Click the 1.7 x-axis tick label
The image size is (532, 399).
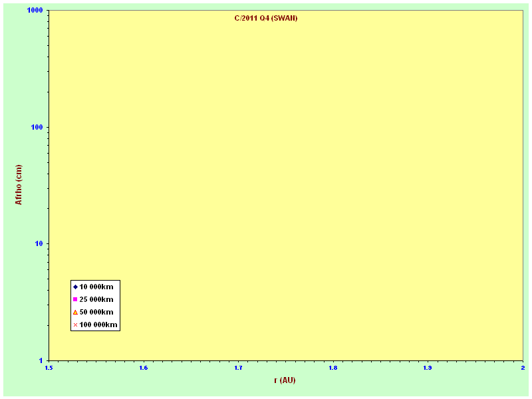238,368
